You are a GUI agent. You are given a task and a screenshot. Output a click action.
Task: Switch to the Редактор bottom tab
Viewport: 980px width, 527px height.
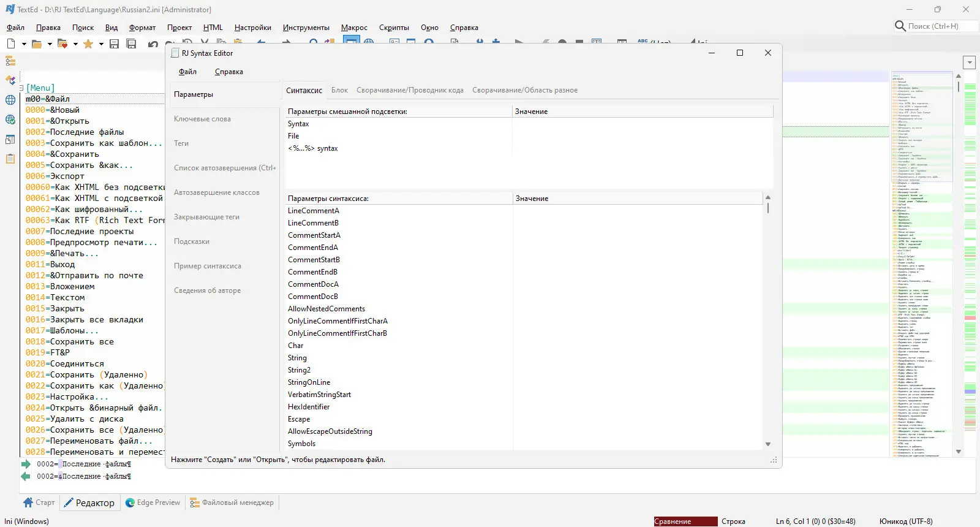(x=89, y=502)
